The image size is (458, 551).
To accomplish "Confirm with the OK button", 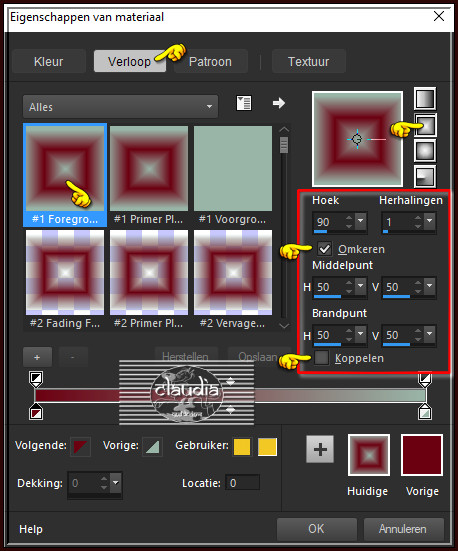I will click(316, 529).
